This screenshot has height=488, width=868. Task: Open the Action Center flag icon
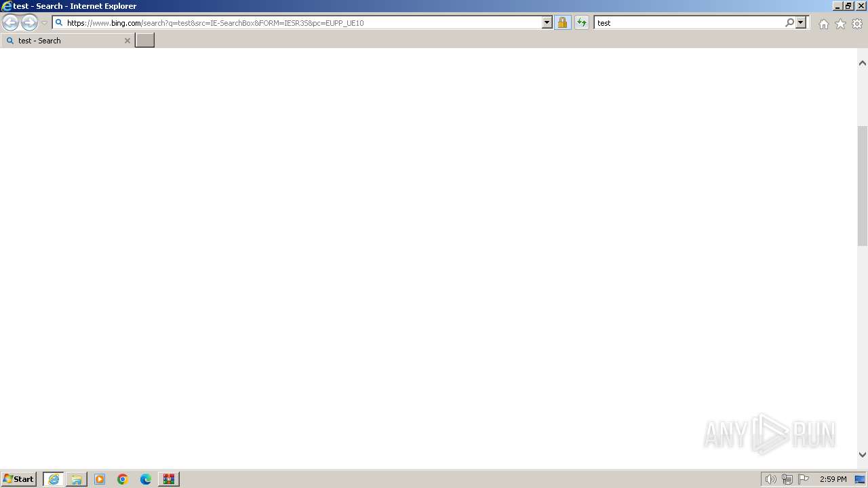point(804,479)
